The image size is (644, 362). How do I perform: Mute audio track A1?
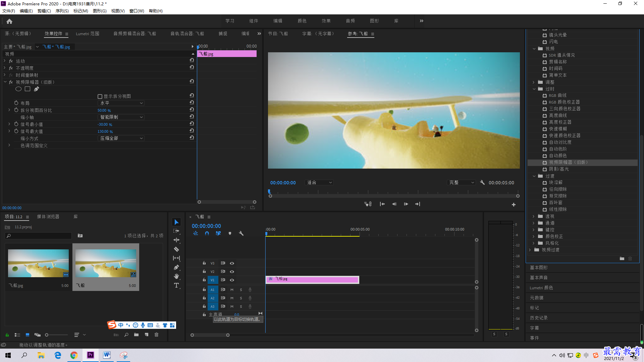(232, 290)
